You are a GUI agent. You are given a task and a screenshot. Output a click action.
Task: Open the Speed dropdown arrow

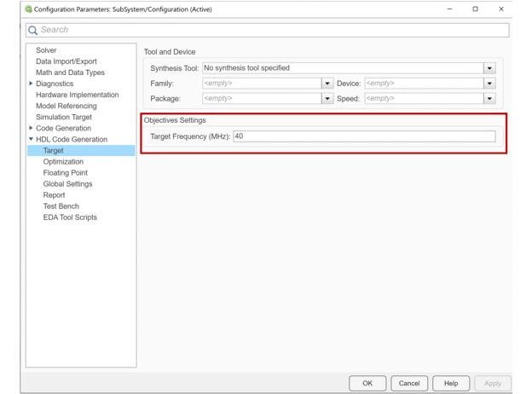pos(489,99)
